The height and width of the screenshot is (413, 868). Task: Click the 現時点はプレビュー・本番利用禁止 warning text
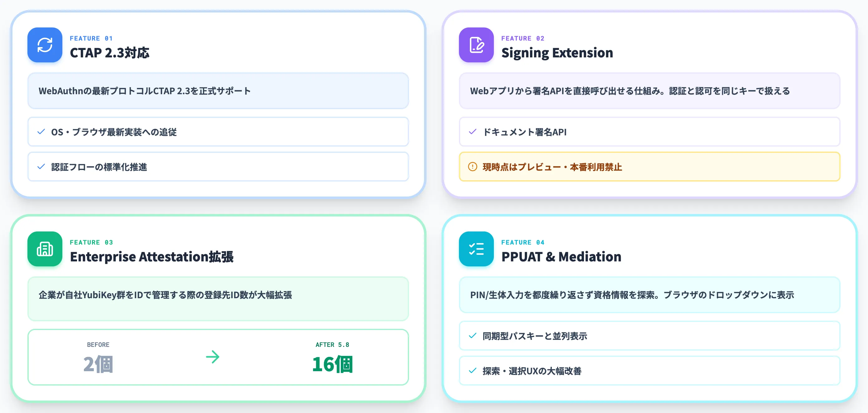tap(552, 167)
